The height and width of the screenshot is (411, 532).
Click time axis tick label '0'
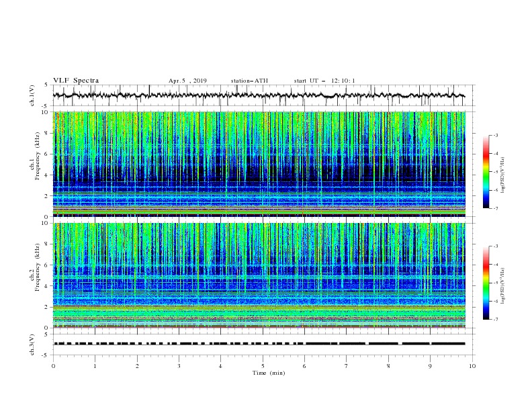[x=53, y=366]
